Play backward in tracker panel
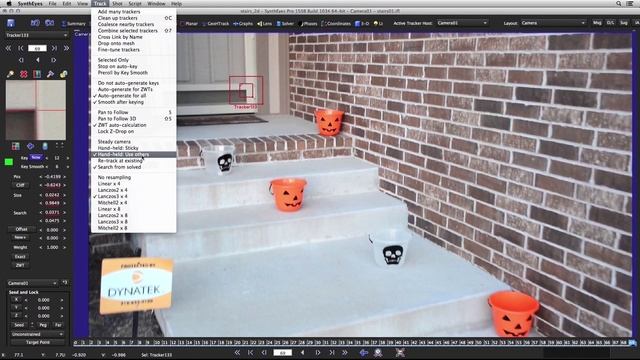 coord(38,60)
